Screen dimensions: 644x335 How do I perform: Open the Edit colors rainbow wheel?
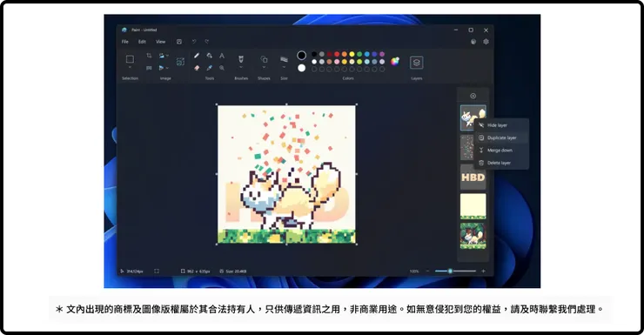pos(395,62)
